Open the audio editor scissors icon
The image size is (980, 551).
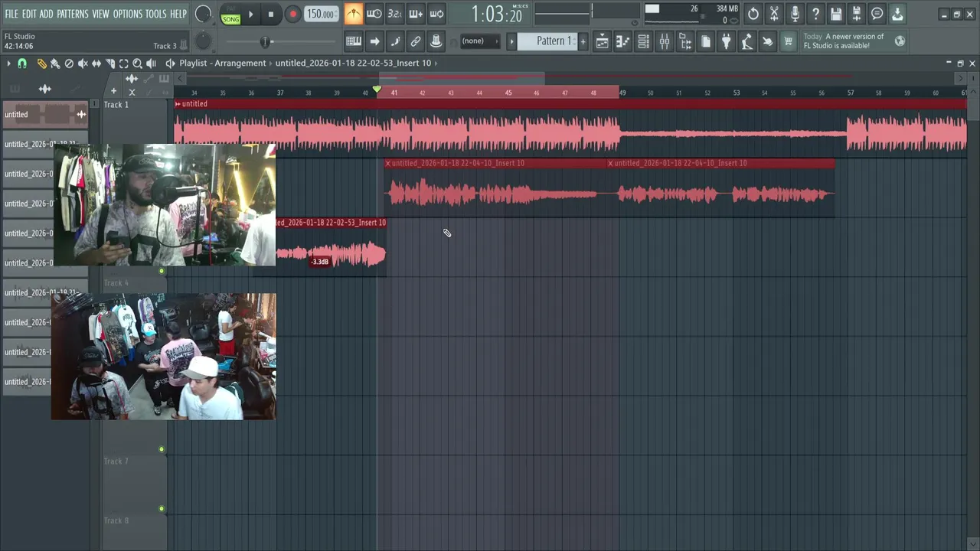tap(774, 14)
